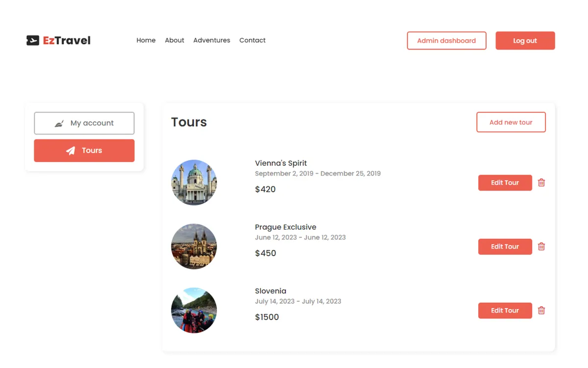Viewport: 588px width, 368px height.
Task: Delete the Vienna's Spirit tour
Action: (541, 183)
